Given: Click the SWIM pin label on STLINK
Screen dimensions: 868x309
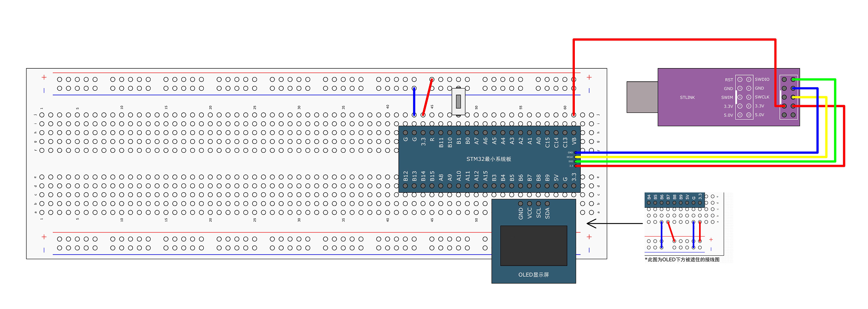Looking at the screenshot, I should [x=727, y=97].
